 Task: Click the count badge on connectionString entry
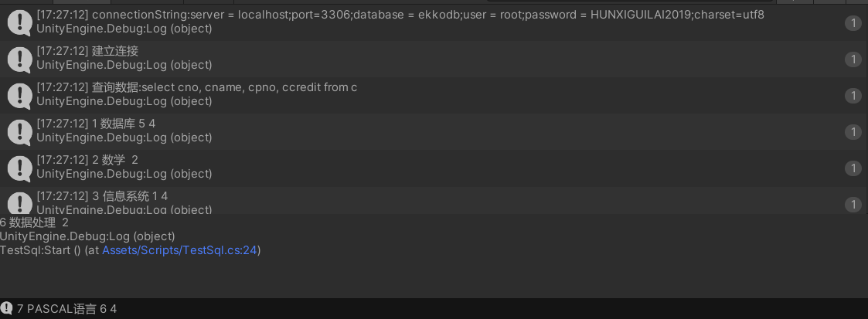pyautogui.click(x=853, y=23)
